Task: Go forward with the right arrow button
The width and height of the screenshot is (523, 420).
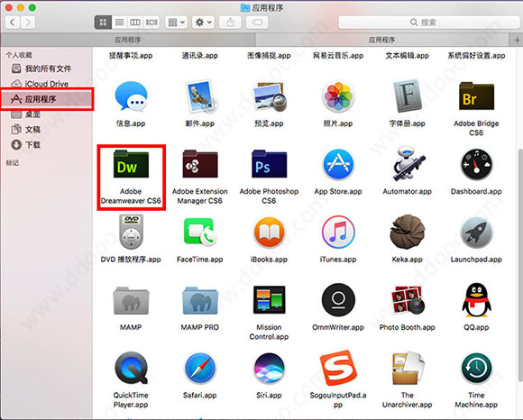Action: click(x=28, y=23)
